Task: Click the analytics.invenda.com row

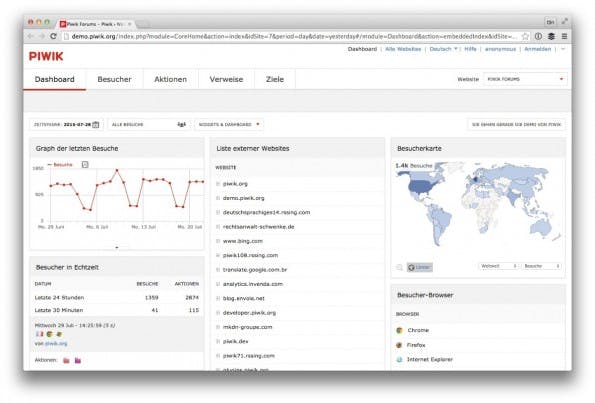Action: click(x=298, y=284)
